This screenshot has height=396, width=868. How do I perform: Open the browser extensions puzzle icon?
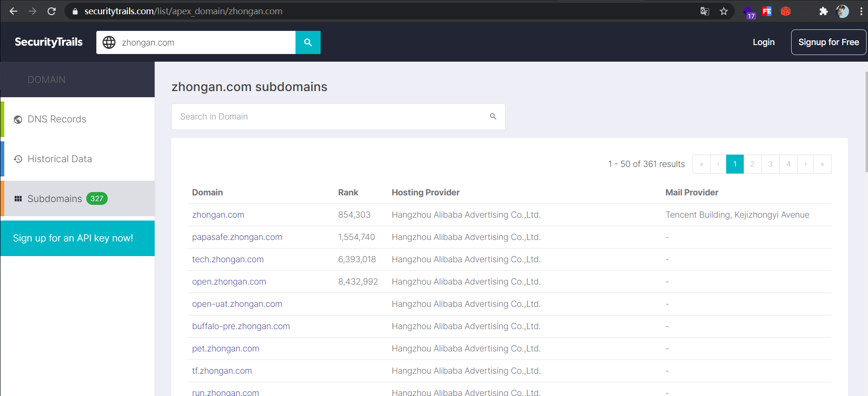823,11
